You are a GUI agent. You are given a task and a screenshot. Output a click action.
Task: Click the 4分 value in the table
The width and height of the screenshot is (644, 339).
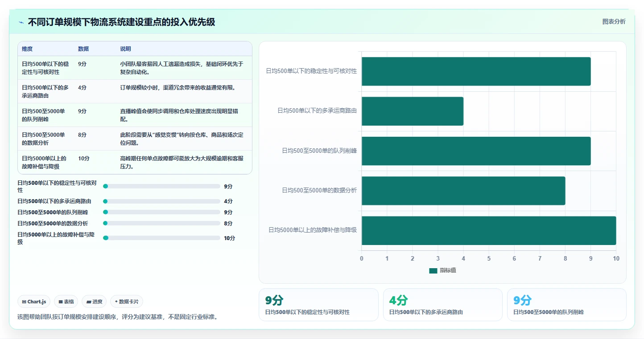(x=83, y=87)
